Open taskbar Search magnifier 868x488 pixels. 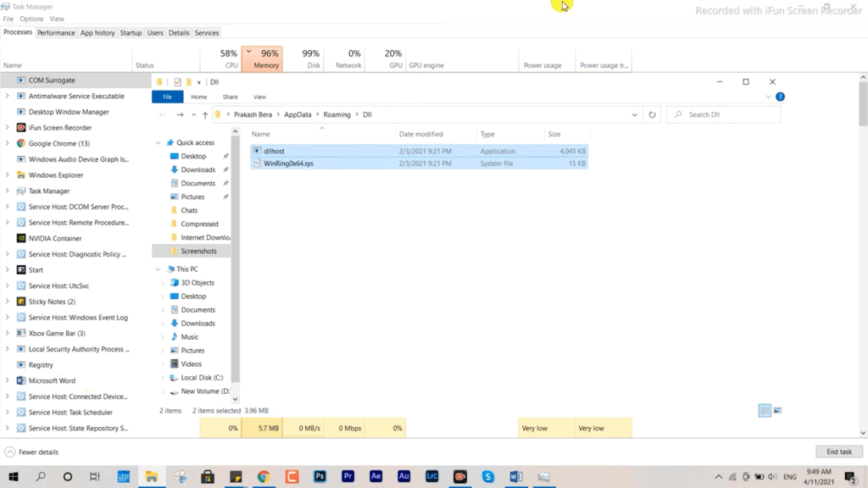(41, 476)
